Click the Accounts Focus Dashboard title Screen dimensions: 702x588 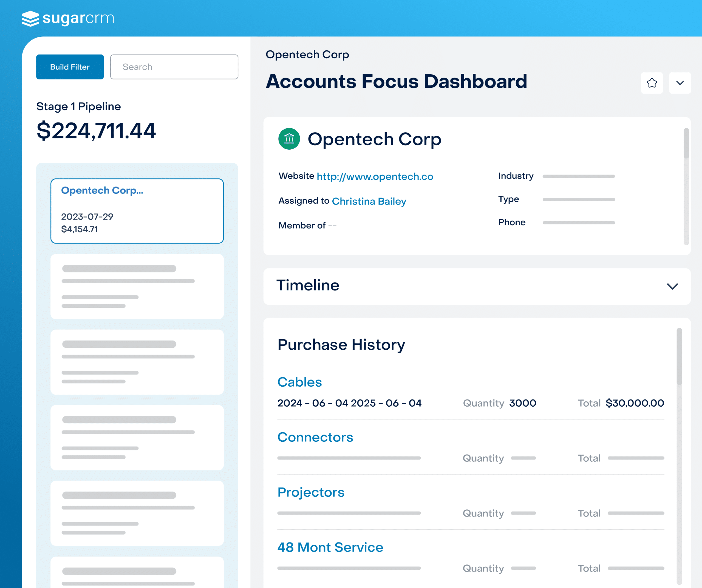pos(397,81)
